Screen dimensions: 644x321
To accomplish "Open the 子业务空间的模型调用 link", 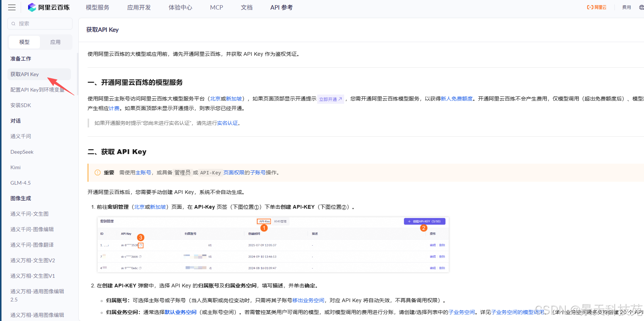I will (x=518, y=312).
